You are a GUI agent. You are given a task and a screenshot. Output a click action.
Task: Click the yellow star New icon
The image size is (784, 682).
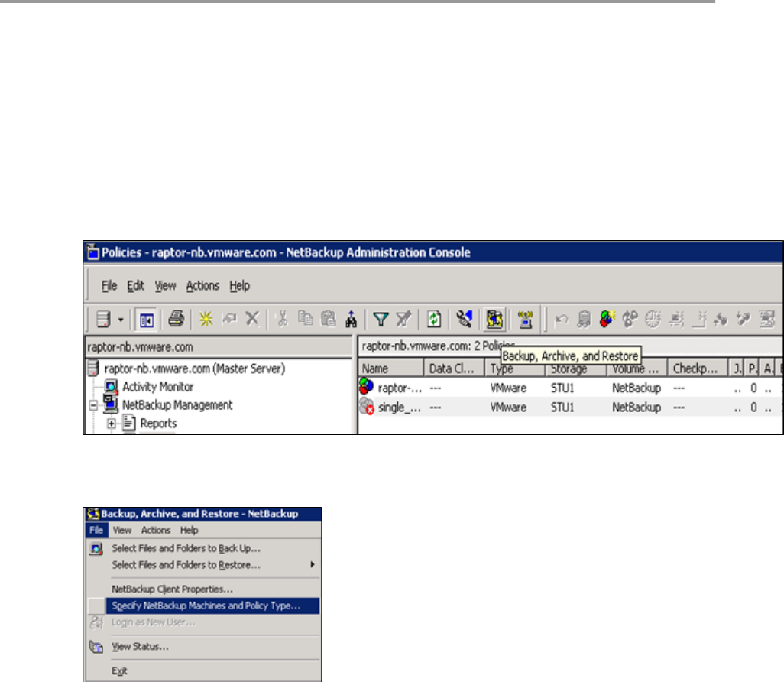click(206, 319)
